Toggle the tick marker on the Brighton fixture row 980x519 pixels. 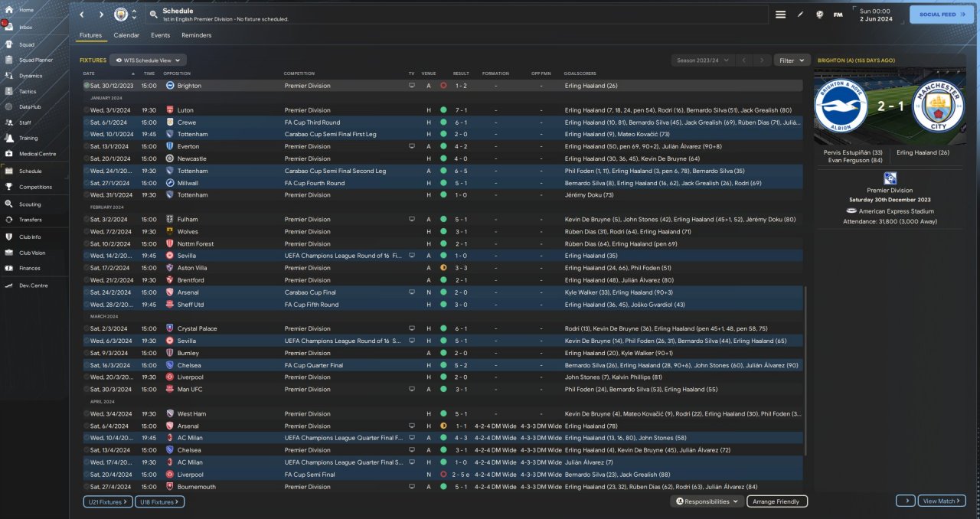87,86
